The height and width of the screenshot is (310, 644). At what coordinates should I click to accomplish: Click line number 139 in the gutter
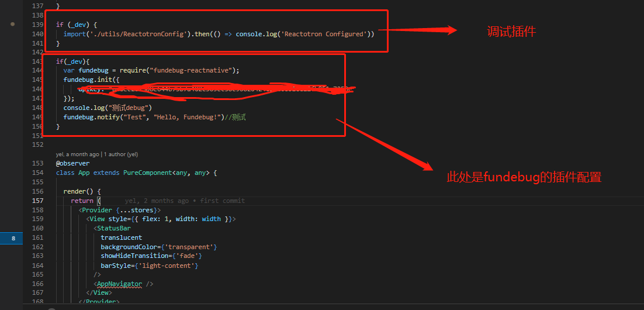(37, 25)
